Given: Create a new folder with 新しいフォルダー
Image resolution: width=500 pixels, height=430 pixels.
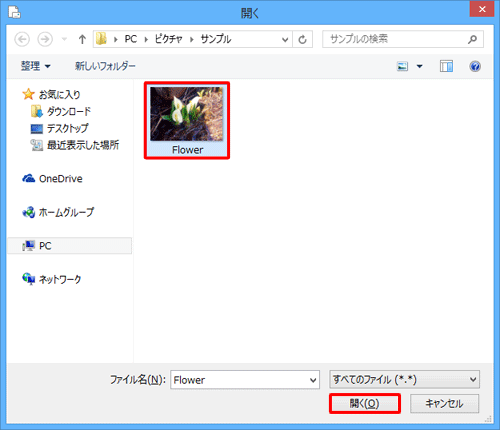Looking at the screenshot, I should click(105, 66).
